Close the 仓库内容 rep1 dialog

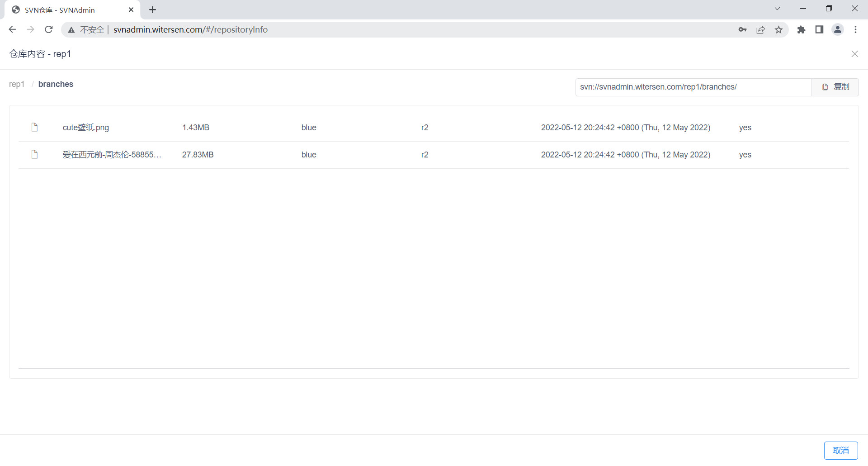(854, 54)
